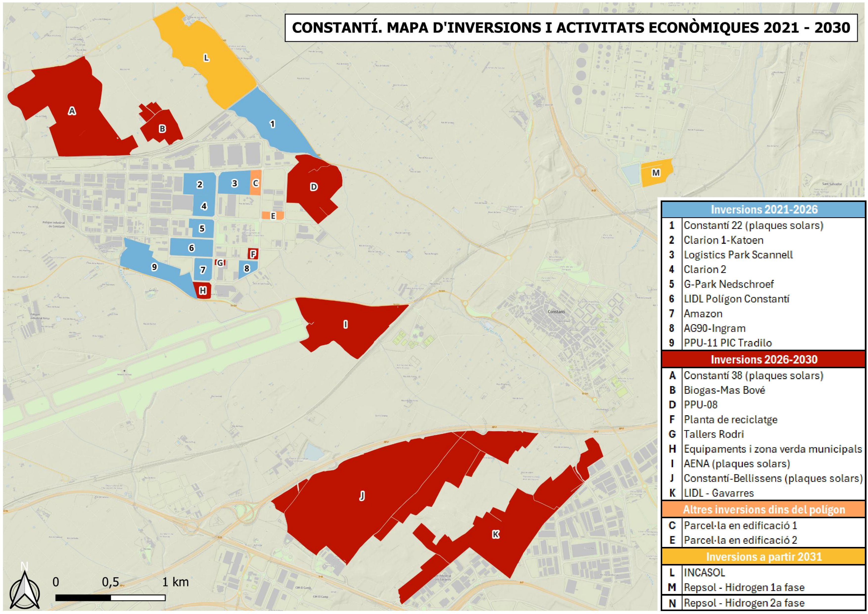Toggle zone B (Biogas-Mas Bové)
This screenshot has height=614, width=868.
pyautogui.click(x=163, y=129)
